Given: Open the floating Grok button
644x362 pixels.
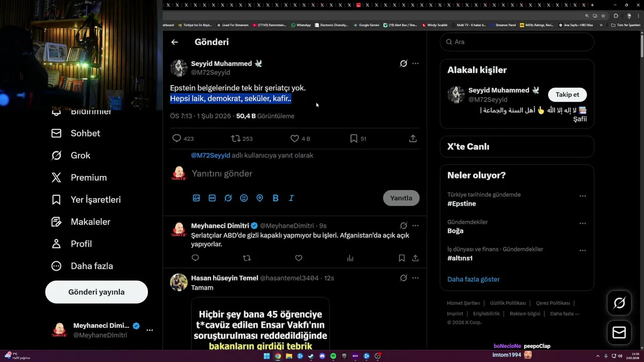Looking at the screenshot, I should 619,303.
